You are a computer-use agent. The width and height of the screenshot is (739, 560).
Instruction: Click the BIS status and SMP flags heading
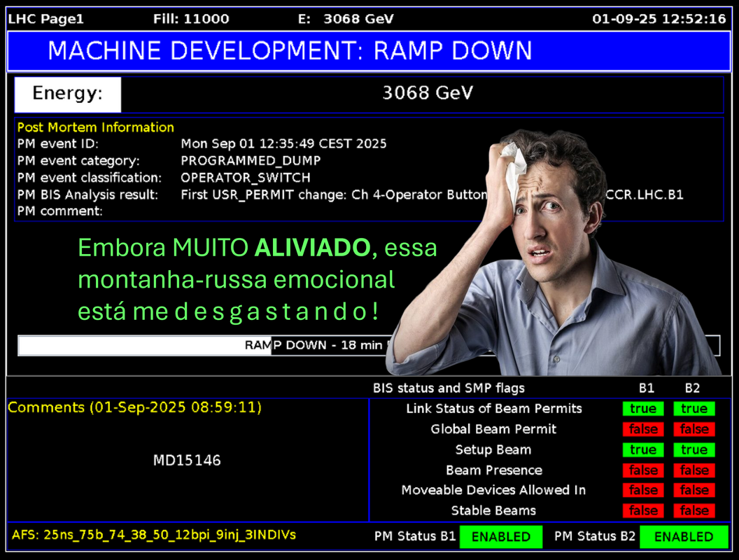click(x=449, y=388)
